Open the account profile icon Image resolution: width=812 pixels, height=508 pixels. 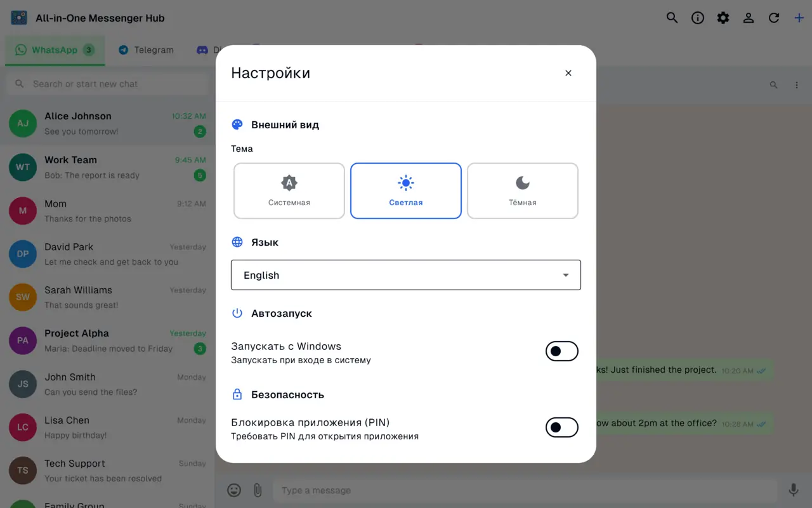coord(749,18)
